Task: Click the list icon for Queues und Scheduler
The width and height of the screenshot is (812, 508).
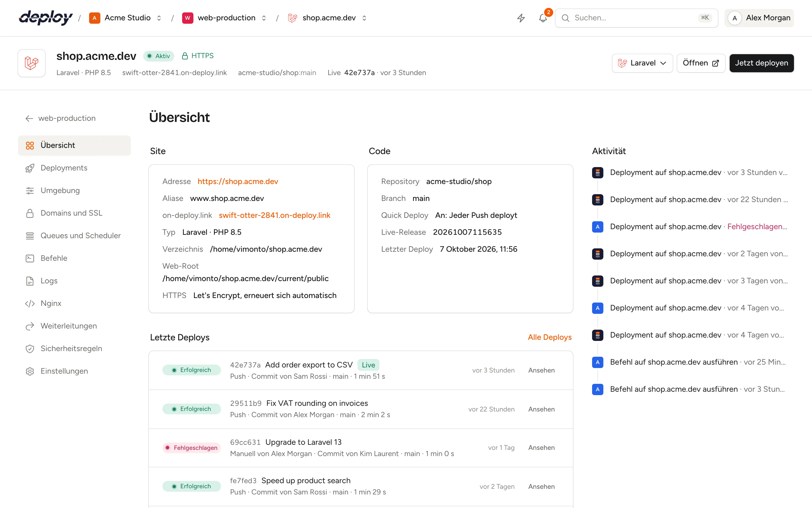Action: coord(30,236)
